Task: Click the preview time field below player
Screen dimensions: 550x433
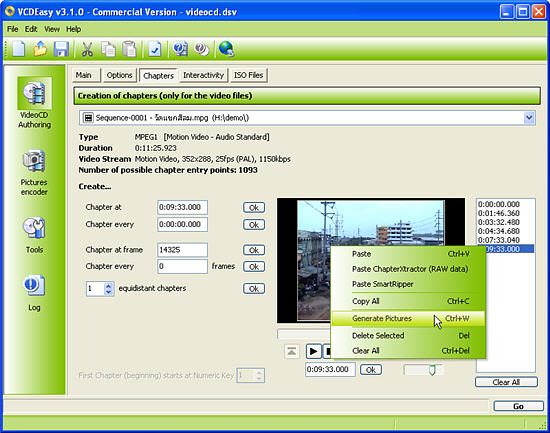Action: click(330, 369)
